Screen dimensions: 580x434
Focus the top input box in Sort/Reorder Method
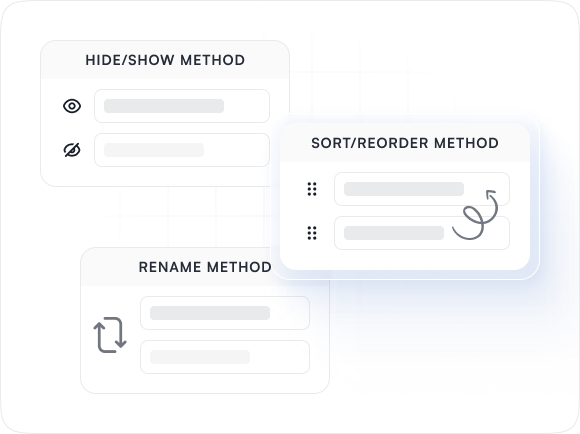tap(422, 189)
